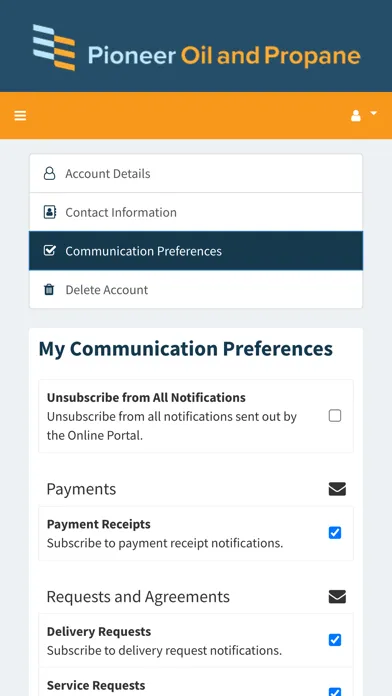This screenshot has height=696, width=392.
Task: Check Unsubscribe from All Notifications box
Action: pos(335,416)
